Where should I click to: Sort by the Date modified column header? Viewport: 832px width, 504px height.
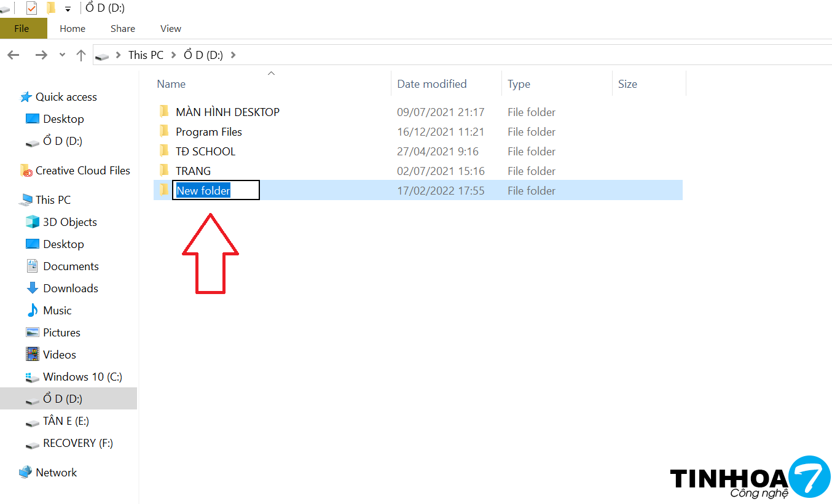431,84
